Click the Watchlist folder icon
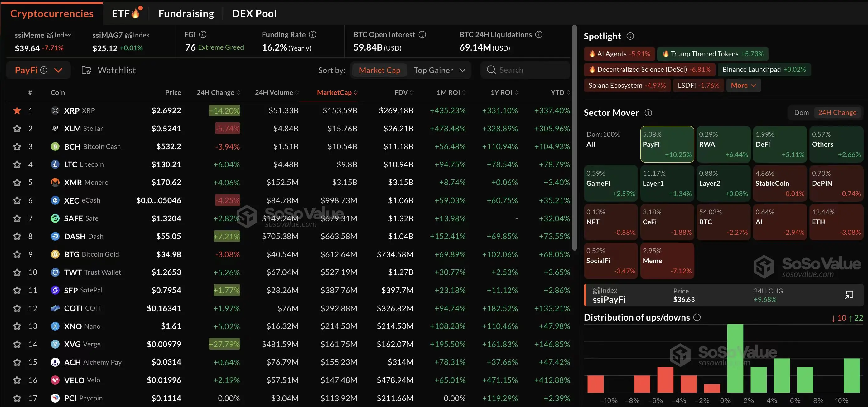This screenshot has height=407, width=868. click(86, 70)
